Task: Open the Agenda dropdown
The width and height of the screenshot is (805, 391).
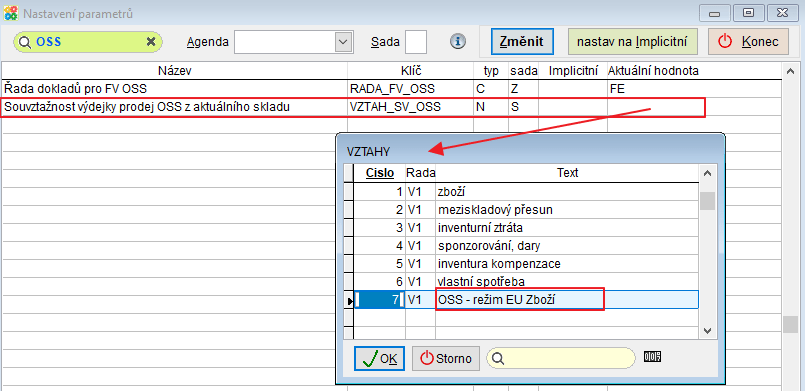Action: (341, 42)
